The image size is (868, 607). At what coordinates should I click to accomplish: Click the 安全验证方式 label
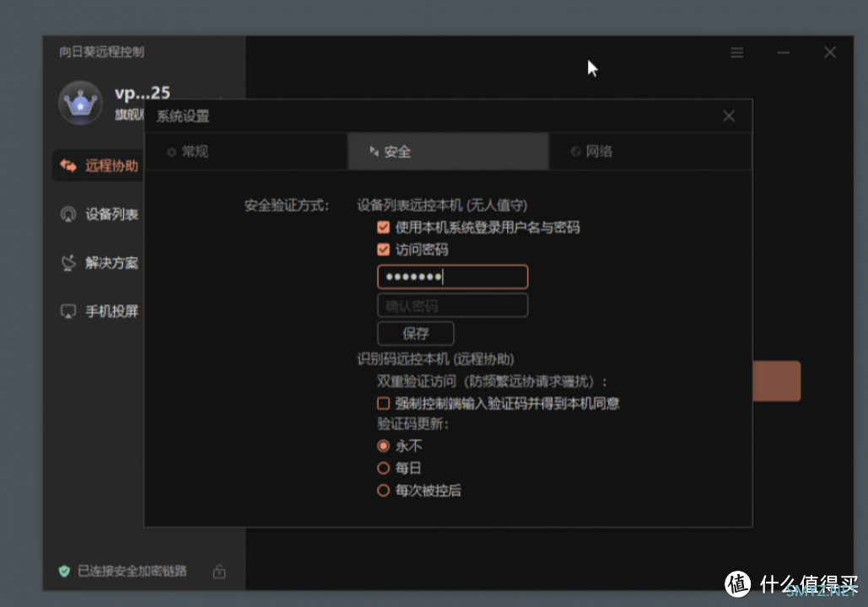click(287, 206)
